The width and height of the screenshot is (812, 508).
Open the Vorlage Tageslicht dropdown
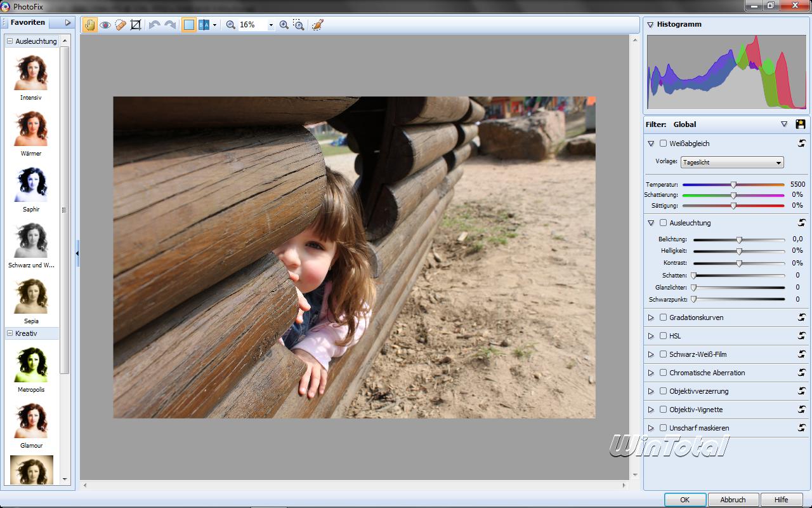coord(732,163)
